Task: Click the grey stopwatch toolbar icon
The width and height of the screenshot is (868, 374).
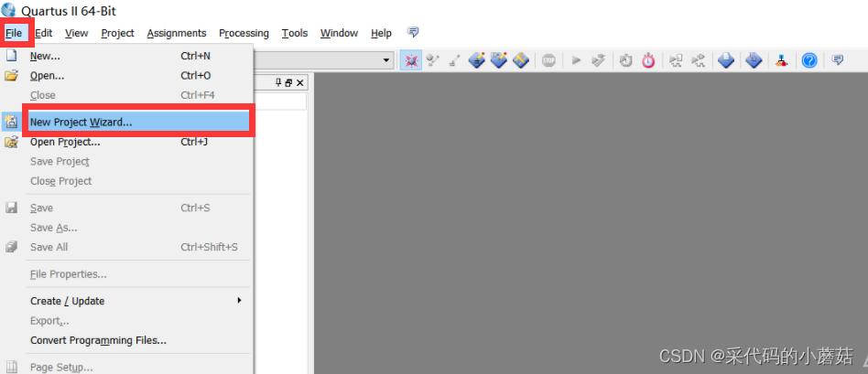Action: [626, 60]
